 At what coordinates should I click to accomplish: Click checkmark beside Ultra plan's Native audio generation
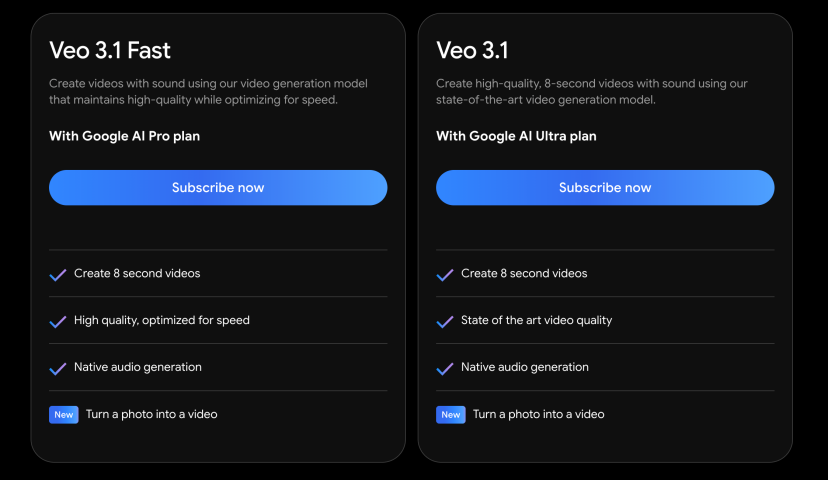[x=445, y=368]
